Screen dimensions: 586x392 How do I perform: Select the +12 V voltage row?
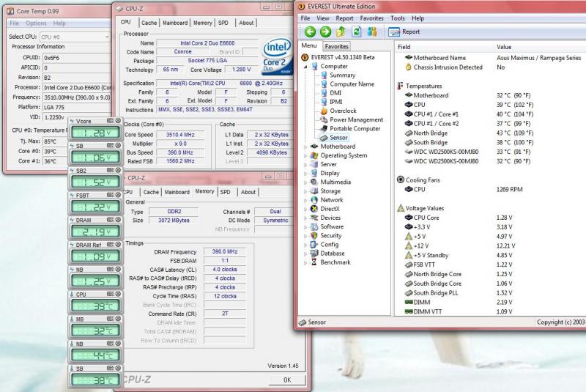coord(489,246)
